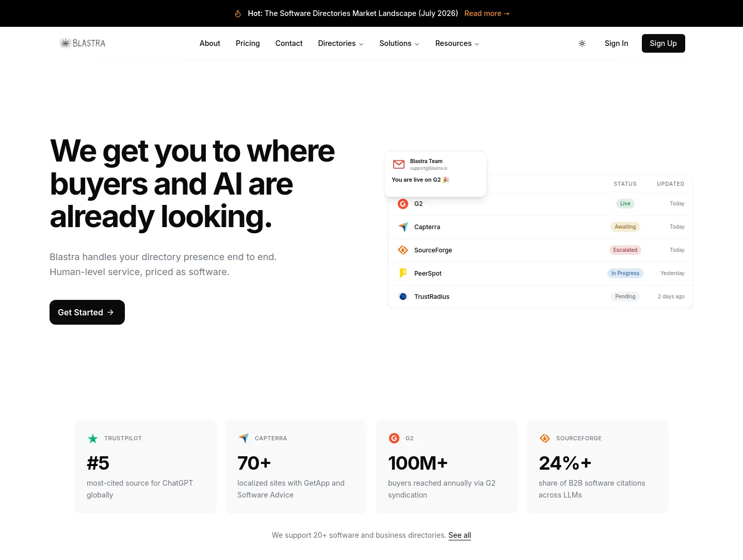Click the SourceForge icon in the 24%+ card
The width and height of the screenshot is (743, 560).
click(545, 438)
